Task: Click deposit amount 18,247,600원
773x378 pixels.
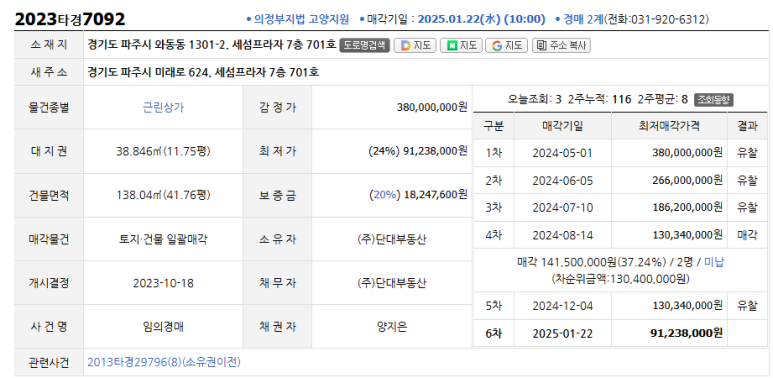Action: coord(435,195)
